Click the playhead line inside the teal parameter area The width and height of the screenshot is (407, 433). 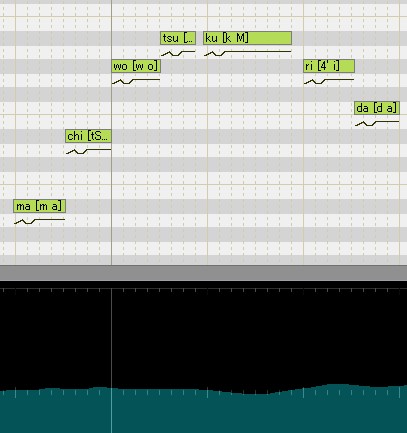tap(111, 411)
